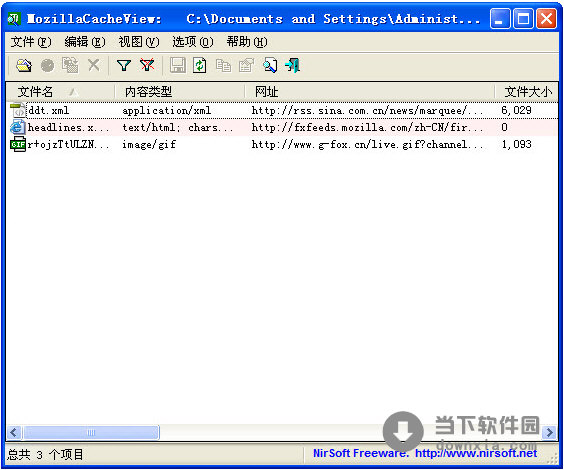This screenshot has width=564, height=470.
Task: Open the 编辑(E) menu
Action: 85,42
